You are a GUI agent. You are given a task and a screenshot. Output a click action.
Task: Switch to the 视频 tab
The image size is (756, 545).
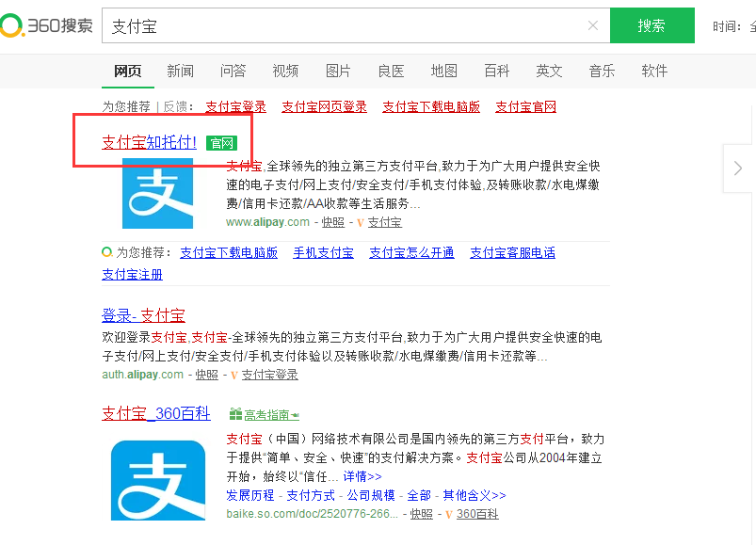[285, 72]
